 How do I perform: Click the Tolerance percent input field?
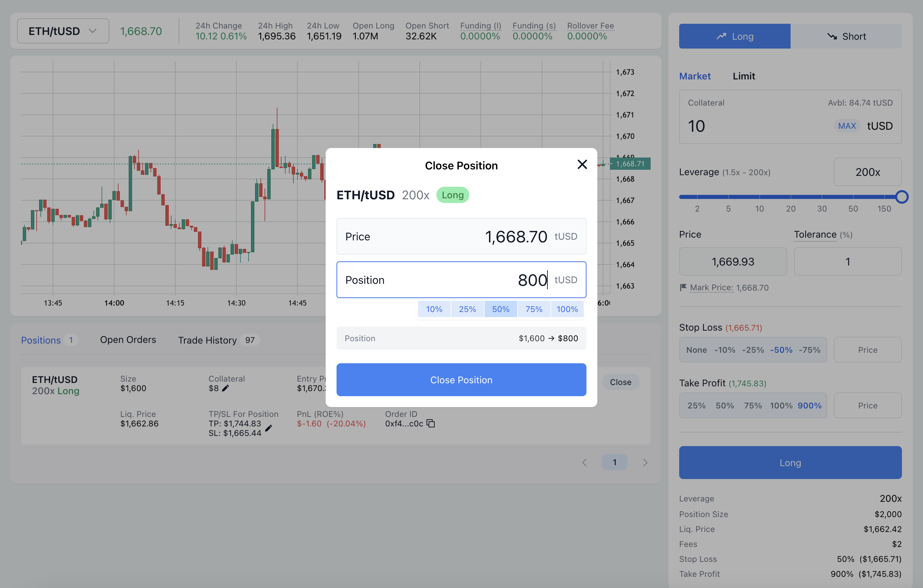click(x=848, y=261)
